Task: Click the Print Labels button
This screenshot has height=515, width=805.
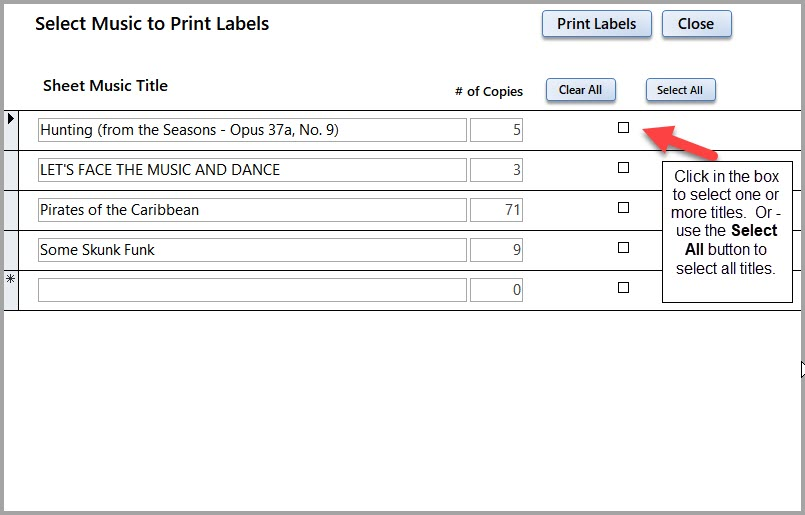Action: point(596,25)
